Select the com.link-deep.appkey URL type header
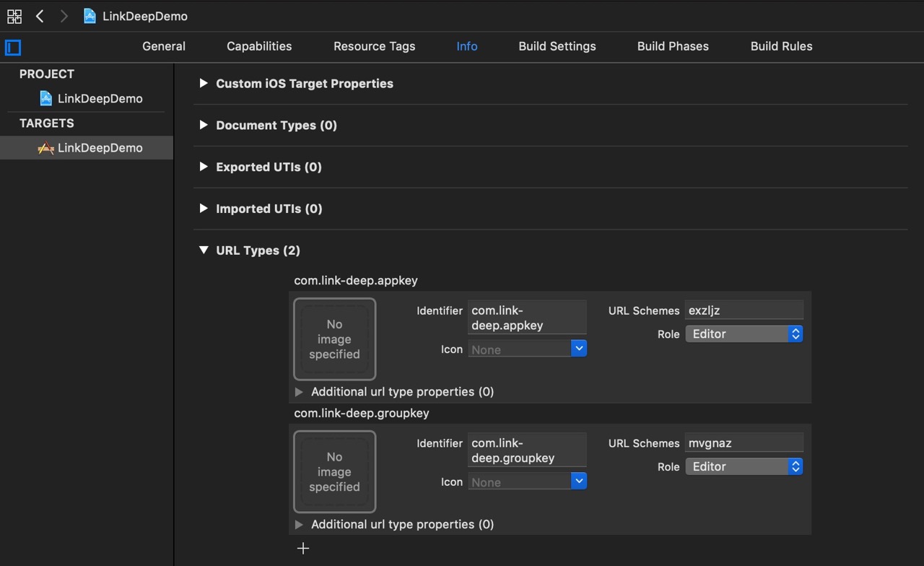 click(356, 280)
